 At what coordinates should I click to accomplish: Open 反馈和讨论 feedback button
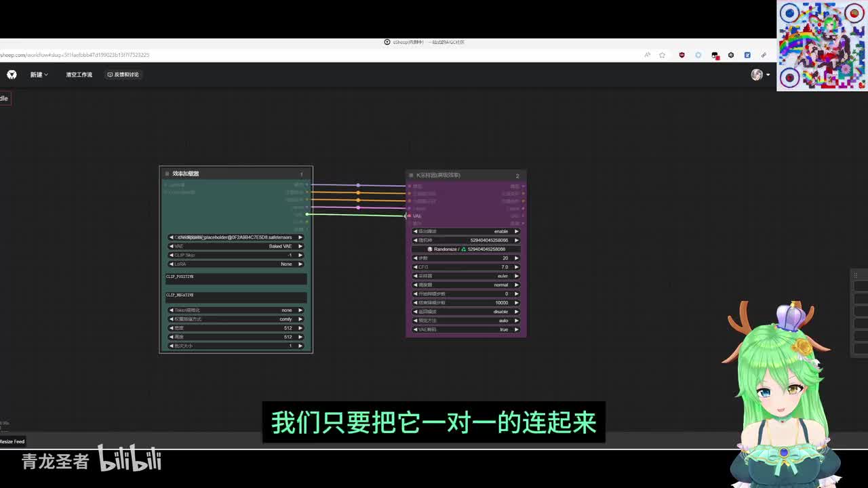click(123, 75)
